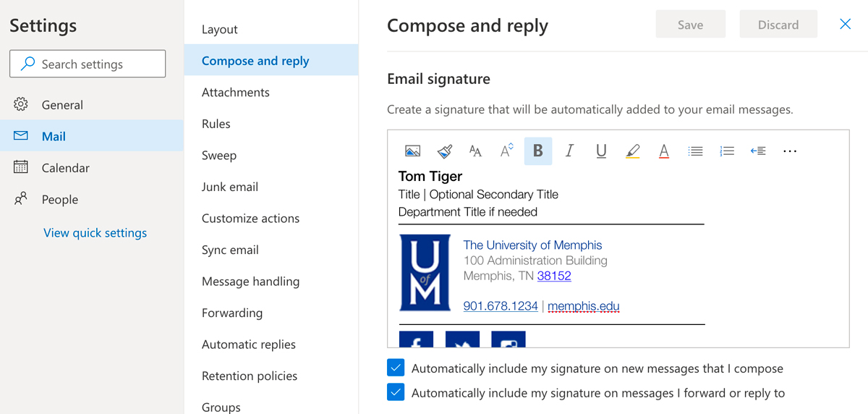
Task: Open the Font typeface selector icon
Action: click(475, 151)
